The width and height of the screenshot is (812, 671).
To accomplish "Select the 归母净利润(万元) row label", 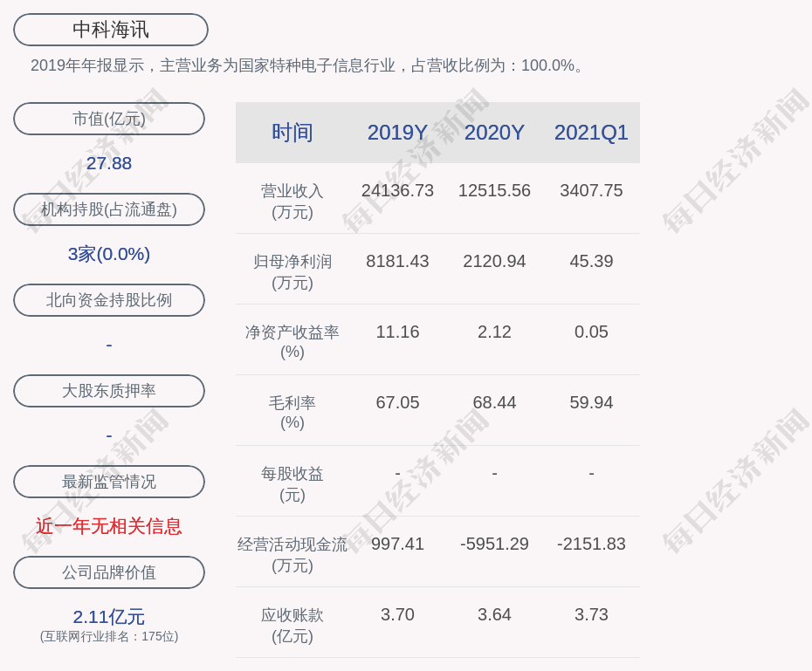I will tap(292, 271).
